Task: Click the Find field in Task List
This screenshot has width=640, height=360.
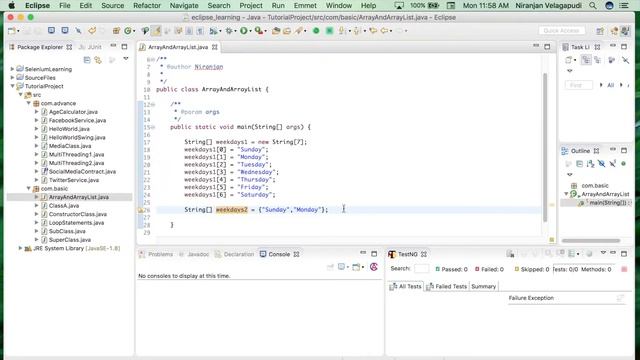Action: coord(579,85)
